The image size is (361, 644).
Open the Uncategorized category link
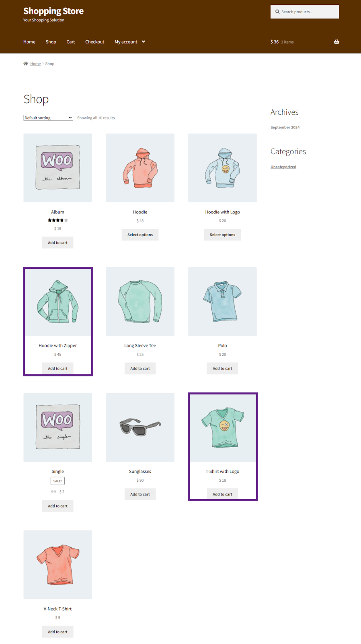(283, 167)
